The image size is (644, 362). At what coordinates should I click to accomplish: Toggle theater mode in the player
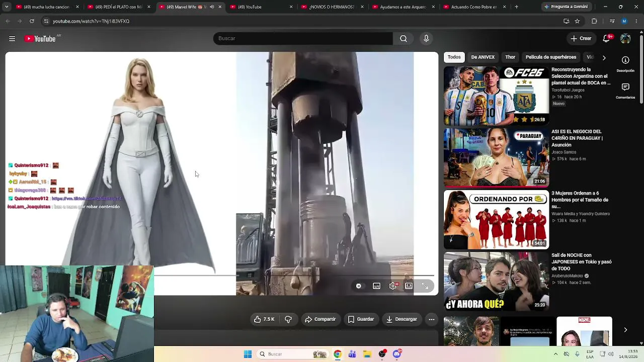[x=409, y=286]
